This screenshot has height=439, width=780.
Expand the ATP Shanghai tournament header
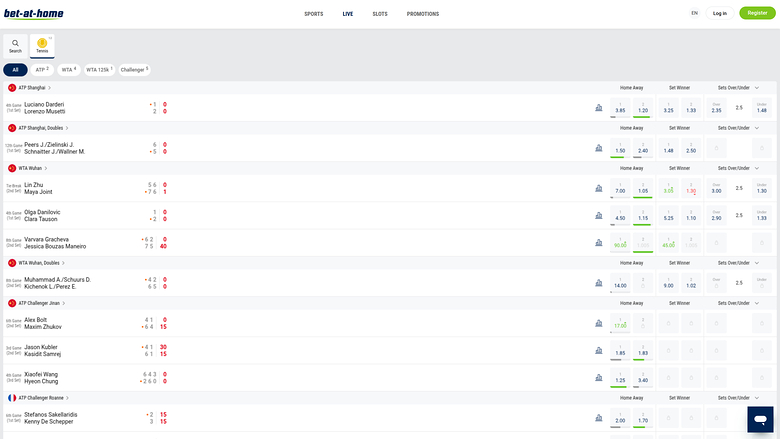[x=36, y=88]
